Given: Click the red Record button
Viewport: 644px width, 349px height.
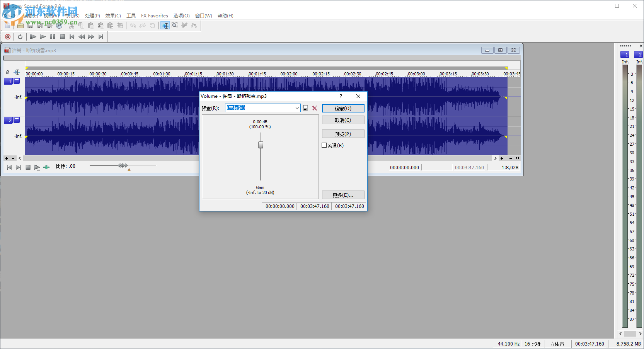Looking at the screenshot, I should point(8,37).
